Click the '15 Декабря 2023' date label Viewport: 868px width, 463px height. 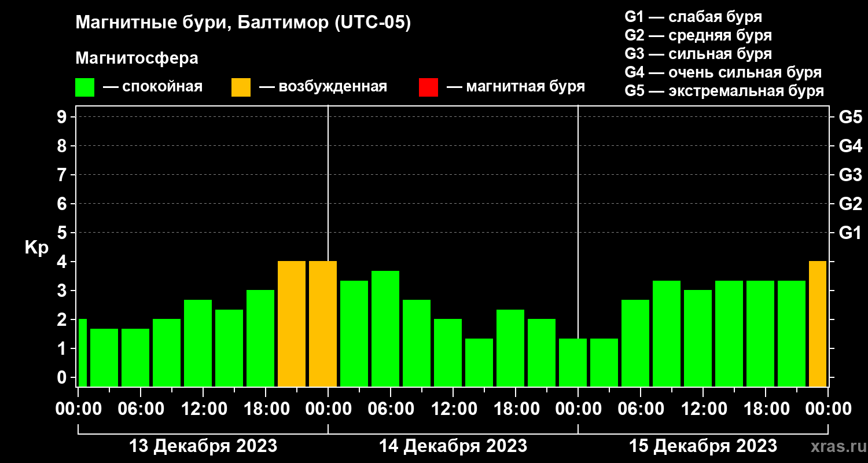click(x=703, y=446)
